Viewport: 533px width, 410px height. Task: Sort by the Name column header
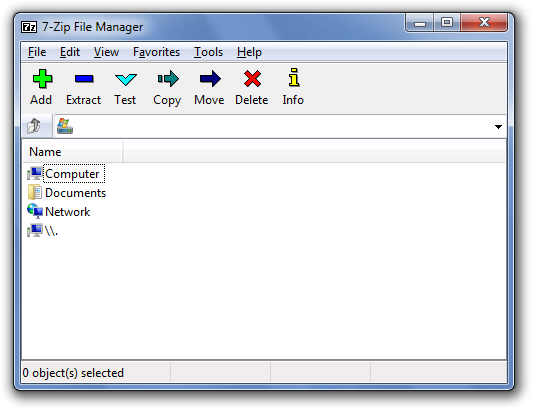point(72,152)
